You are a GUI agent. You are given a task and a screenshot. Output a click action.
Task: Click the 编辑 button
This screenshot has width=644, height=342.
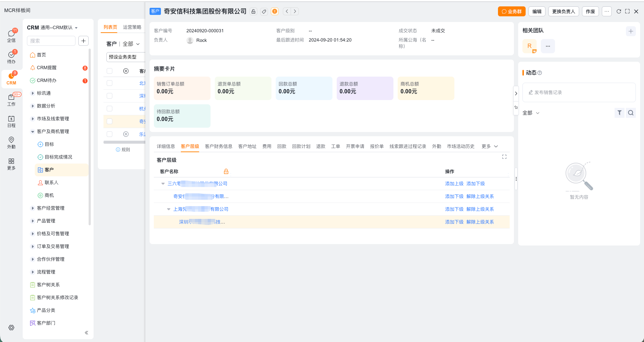pyautogui.click(x=537, y=11)
